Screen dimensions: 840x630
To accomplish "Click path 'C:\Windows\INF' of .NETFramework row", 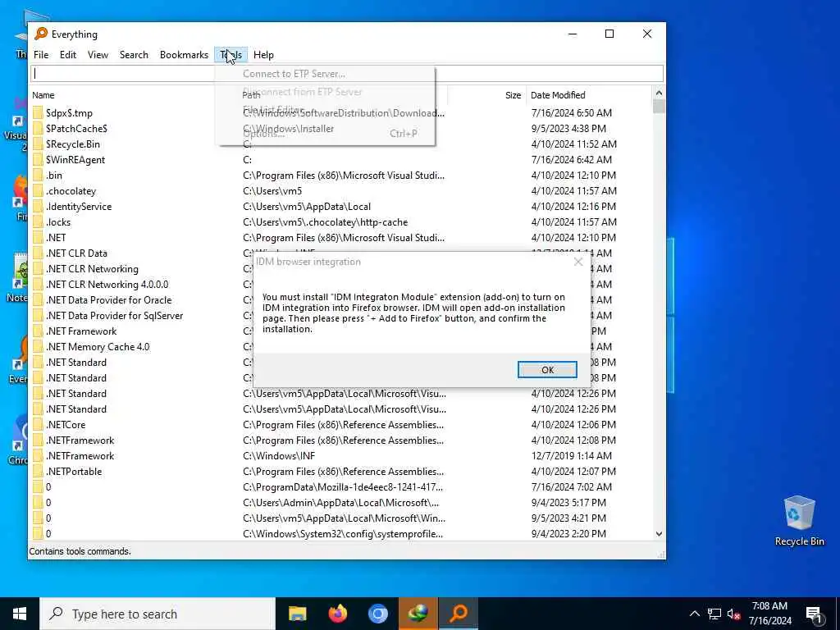I will click(x=279, y=456).
